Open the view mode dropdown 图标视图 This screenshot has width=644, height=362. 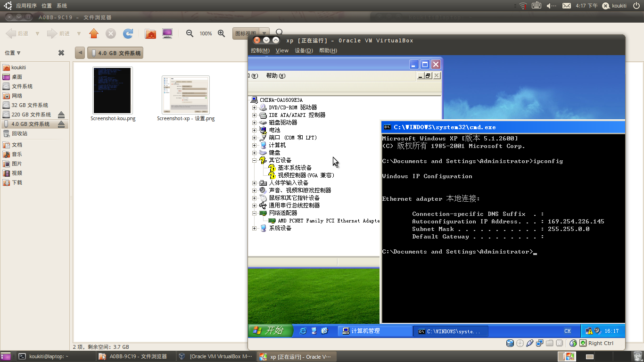pos(251,33)
